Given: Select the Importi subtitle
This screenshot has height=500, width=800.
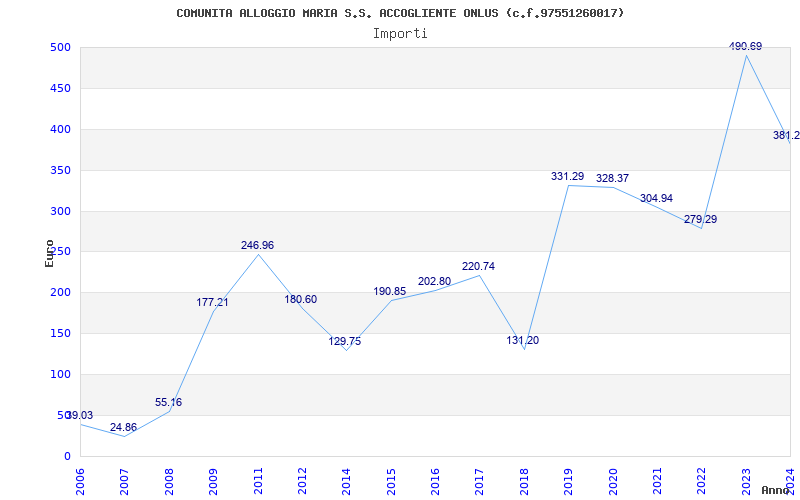Looking at the screenshot, I should (x=400, y=34).
